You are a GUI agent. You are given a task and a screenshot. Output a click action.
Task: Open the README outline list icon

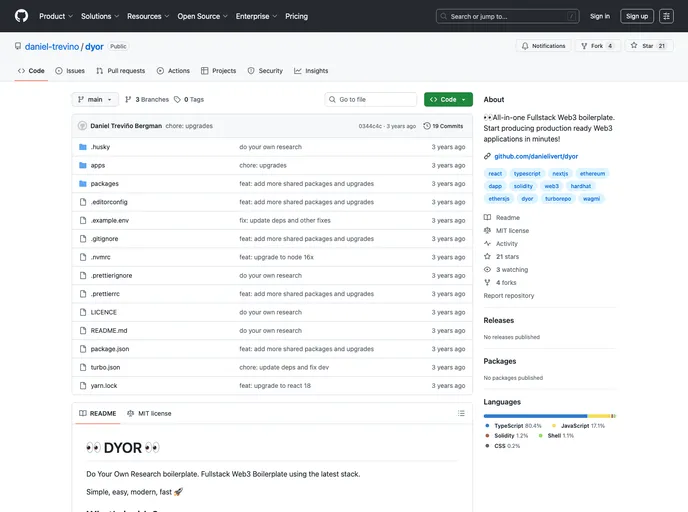click(x=461, y=413)
